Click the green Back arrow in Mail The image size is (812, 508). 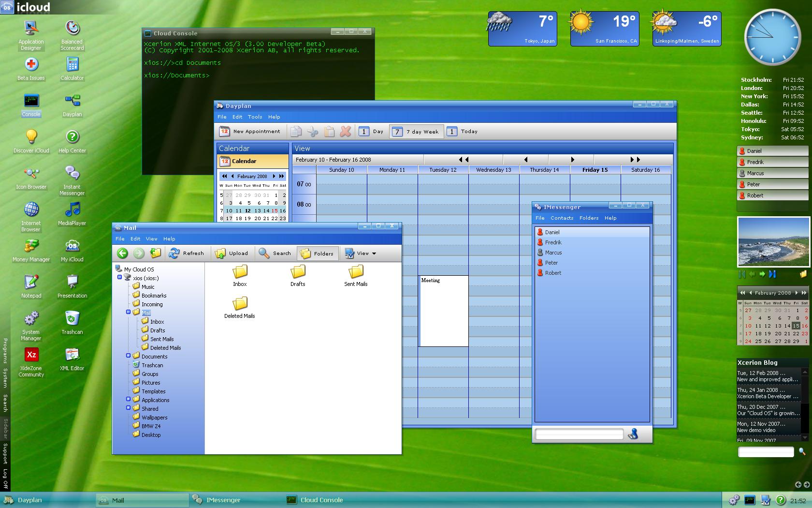pos(122,253)
